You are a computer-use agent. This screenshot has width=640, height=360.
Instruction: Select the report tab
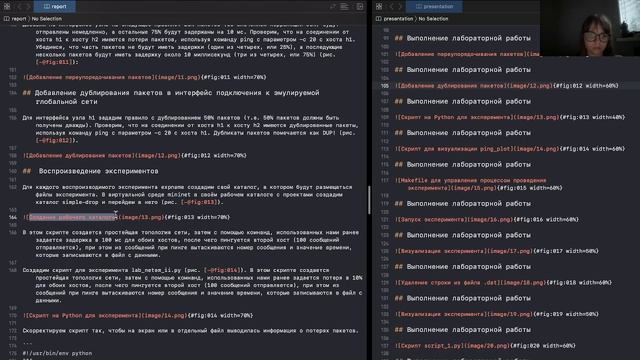[x=55, y=6]
